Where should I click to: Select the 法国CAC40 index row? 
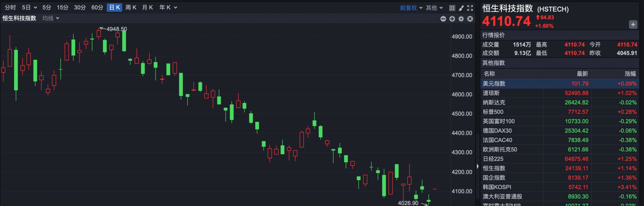point(559,140)
